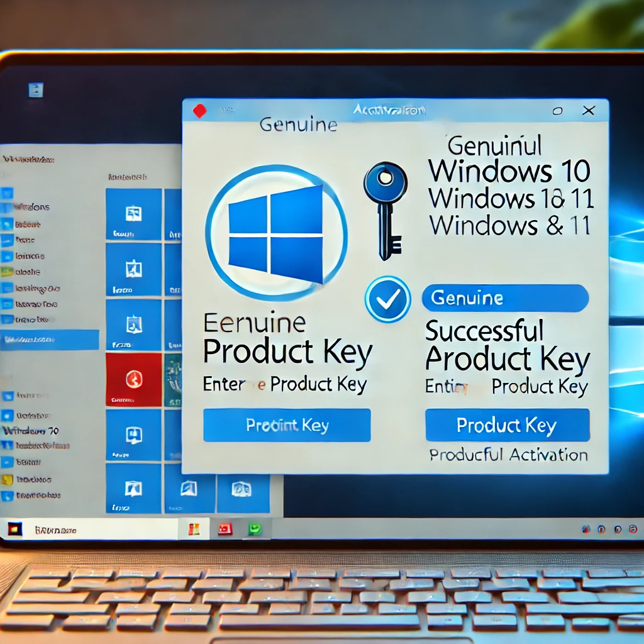
Task: Click the 'Successful' heading in the dialog
Action: point(484,331)
